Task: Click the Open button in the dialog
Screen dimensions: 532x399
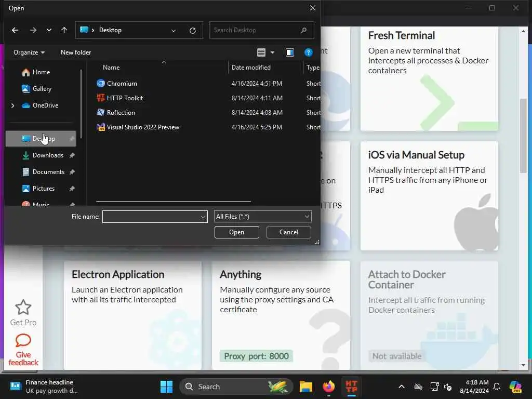Action: pyautogui.click(x=236, y=232)
